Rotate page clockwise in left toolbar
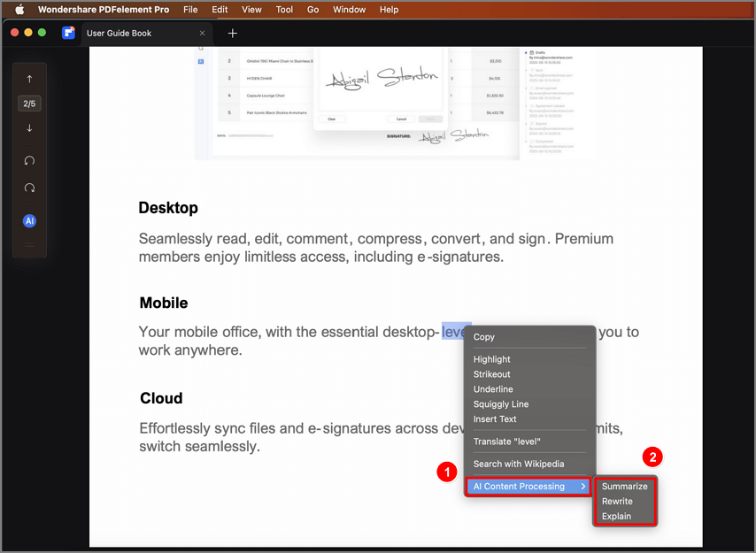The image size is (756, 553). 29,188
